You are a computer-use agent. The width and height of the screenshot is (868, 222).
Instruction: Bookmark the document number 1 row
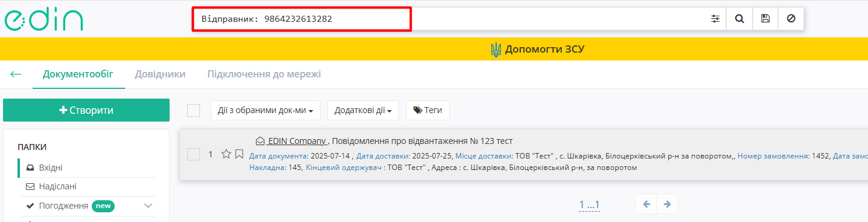(239, 154)
